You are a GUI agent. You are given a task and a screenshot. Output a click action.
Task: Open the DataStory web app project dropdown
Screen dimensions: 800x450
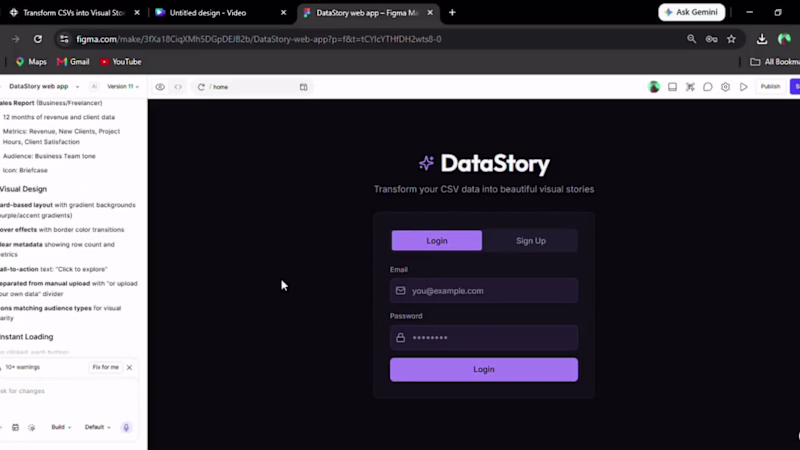(44, 86)
